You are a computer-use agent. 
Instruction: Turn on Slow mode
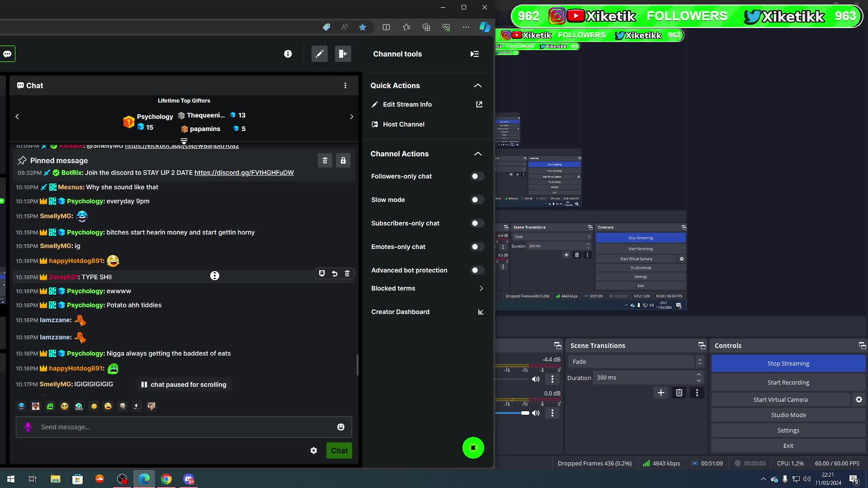(477, 200)
